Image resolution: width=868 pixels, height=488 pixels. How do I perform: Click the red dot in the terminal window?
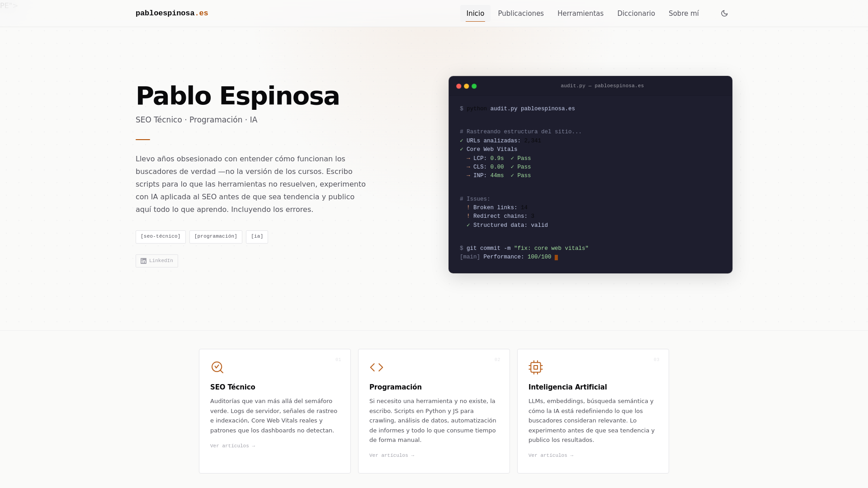pyautogui.click(x=459, y=86)
